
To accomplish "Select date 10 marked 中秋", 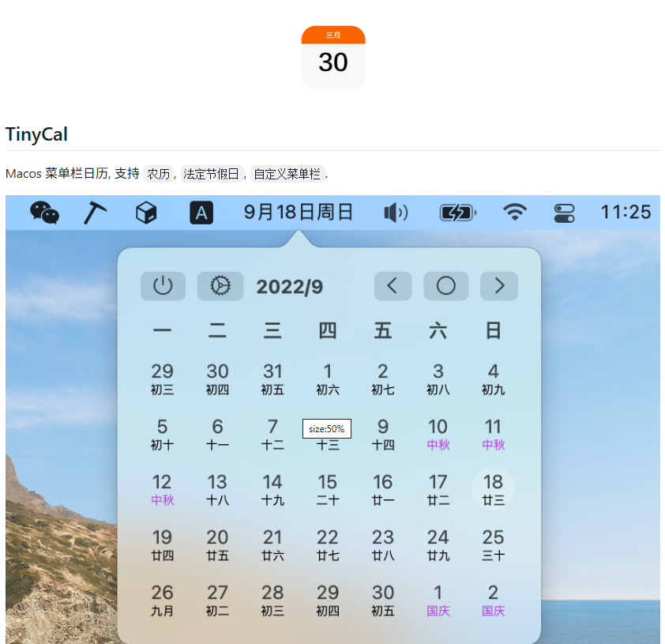I will point(438,434).
